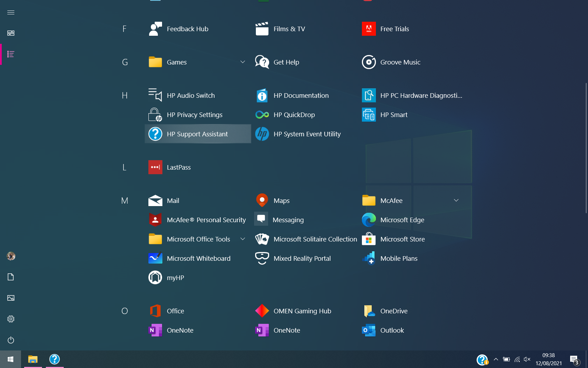Image resolution: width=588 pixels, height=368 pixels.
Task: Check battery status in tray
Action: [506, 359]
